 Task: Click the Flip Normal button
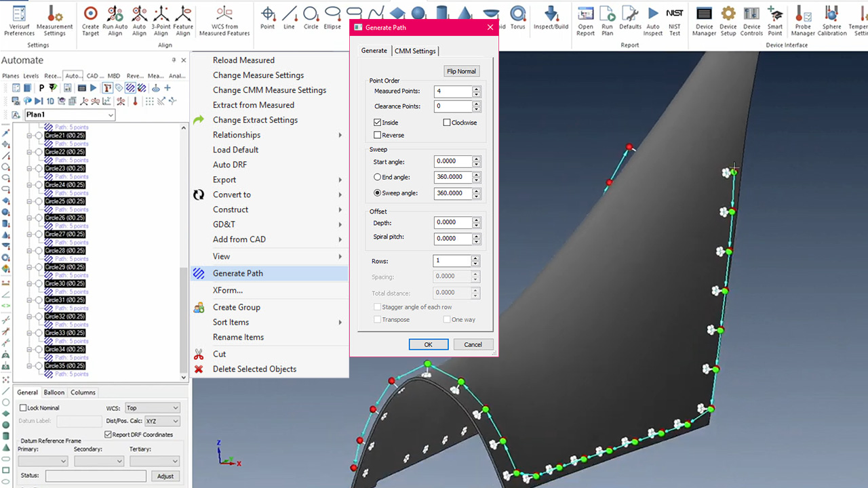coord(461,71)
